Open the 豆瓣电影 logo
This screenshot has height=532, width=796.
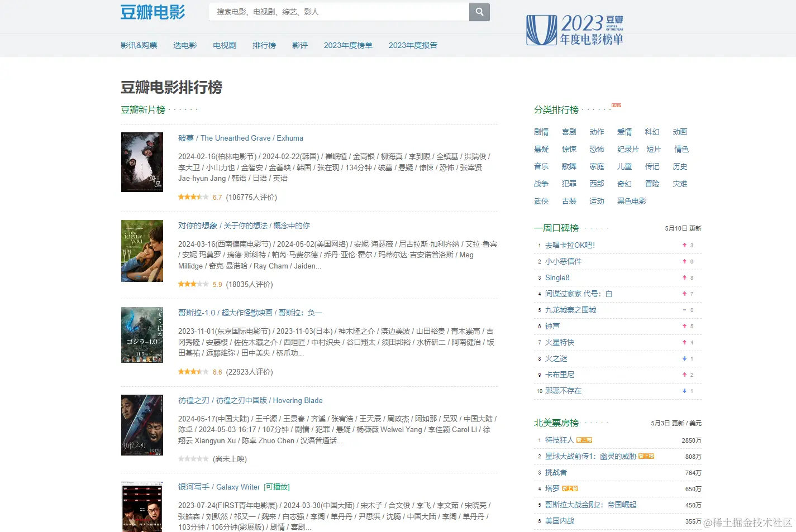pos(152,12)
